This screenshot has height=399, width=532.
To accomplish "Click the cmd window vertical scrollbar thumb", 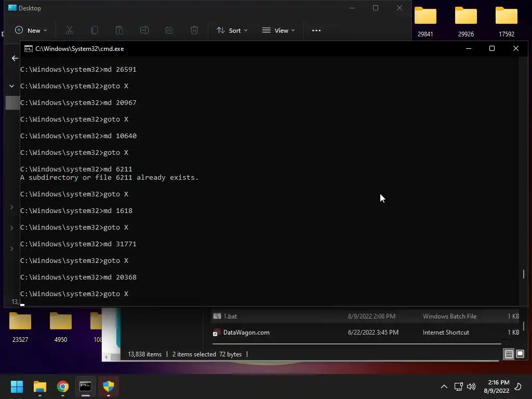I will pyautogui.click(x=524, y=273).
